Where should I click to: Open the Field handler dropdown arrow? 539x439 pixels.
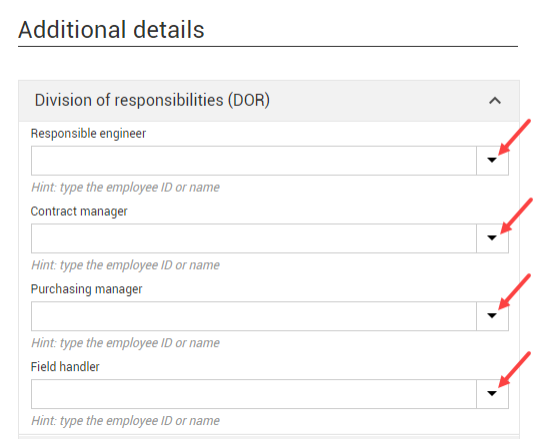click(x=492, y=394)
